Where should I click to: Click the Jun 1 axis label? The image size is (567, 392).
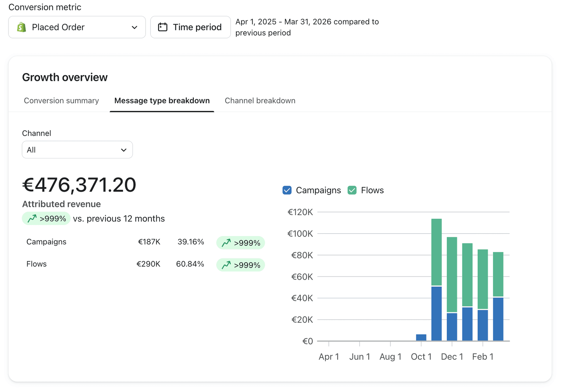coord(360,357)
